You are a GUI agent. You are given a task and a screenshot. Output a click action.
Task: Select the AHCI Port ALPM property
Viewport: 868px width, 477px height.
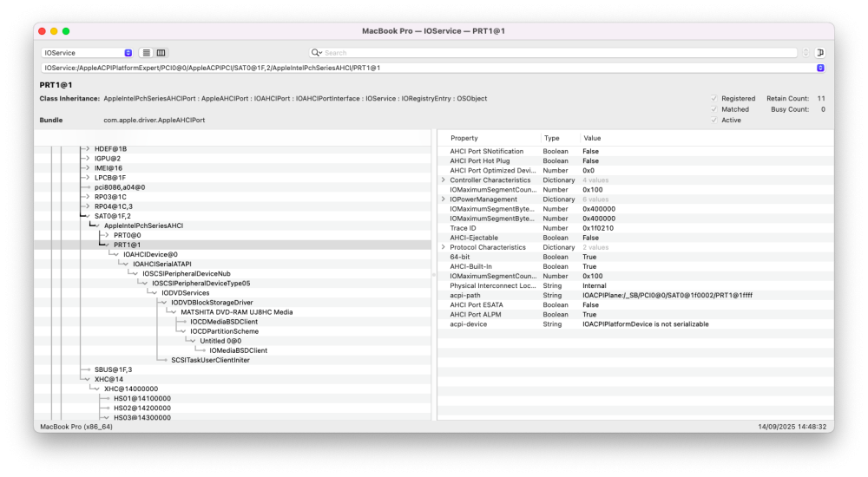pos(635,314)
